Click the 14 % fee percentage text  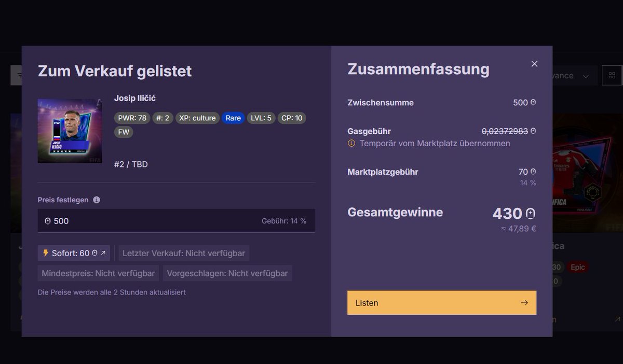point(528,183)
